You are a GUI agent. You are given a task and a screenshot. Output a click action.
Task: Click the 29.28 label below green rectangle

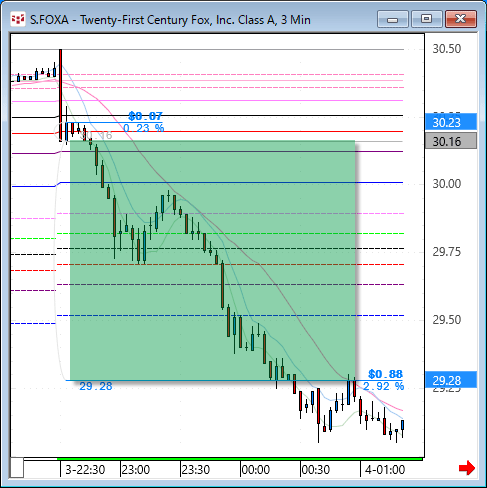[x=96, y=386]
